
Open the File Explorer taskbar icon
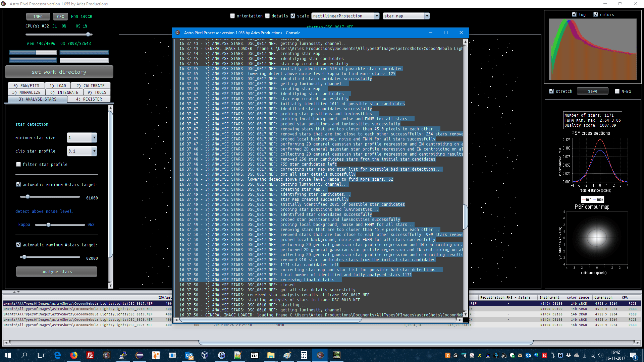click(x=271, y=355)
